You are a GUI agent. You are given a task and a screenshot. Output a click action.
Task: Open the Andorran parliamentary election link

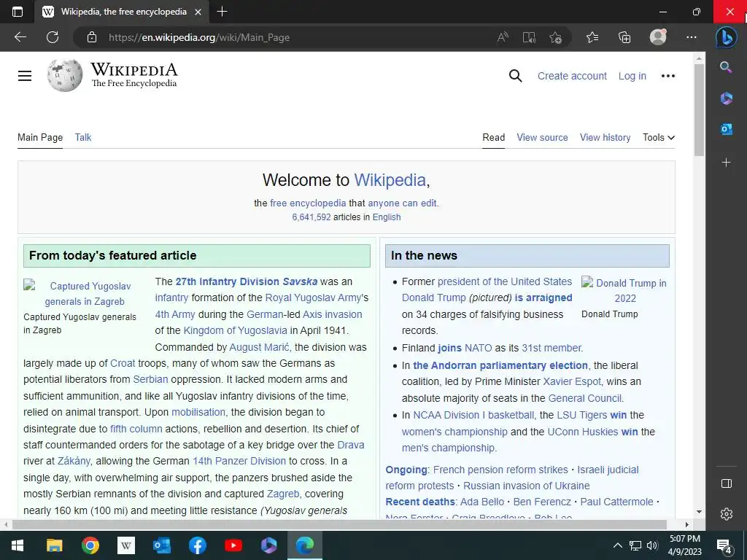pyautogui.click(x=500, y=365)
